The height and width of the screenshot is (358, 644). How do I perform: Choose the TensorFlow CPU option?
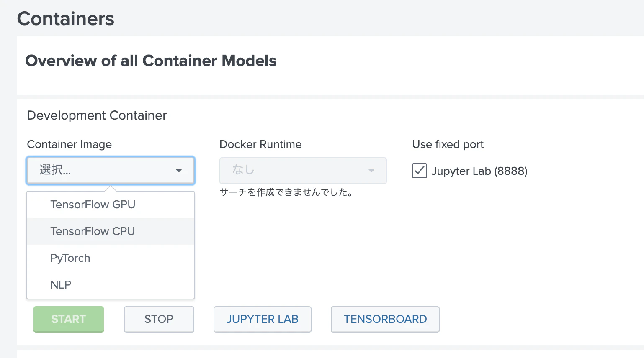click(x=111, y=231)
